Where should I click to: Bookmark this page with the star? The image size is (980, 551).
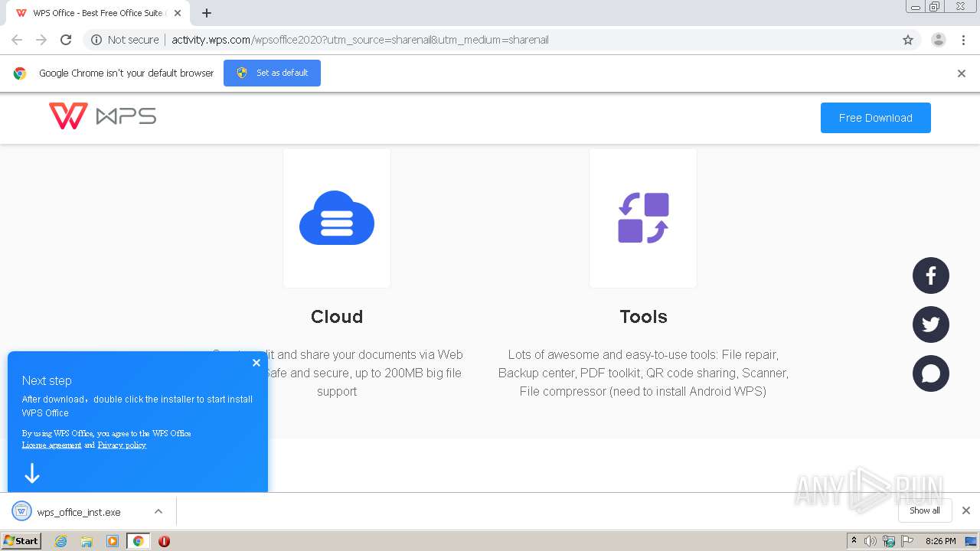point(908,40)
